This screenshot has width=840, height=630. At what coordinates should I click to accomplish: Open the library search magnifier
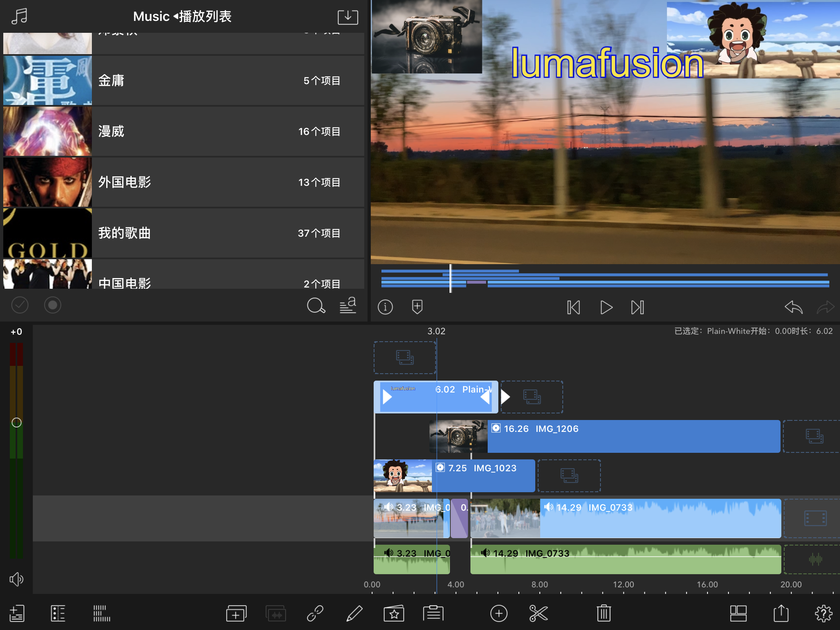pyautogui.click(x=316, y=306)
